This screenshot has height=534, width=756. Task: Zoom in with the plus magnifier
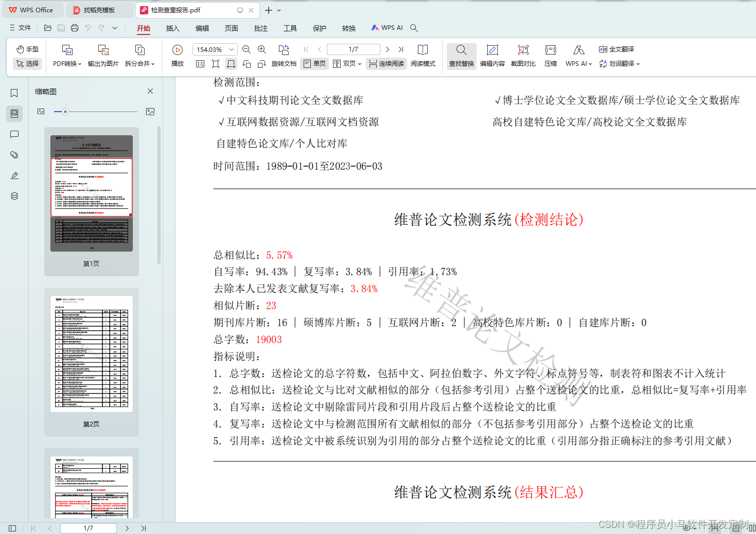coord(262,49)
